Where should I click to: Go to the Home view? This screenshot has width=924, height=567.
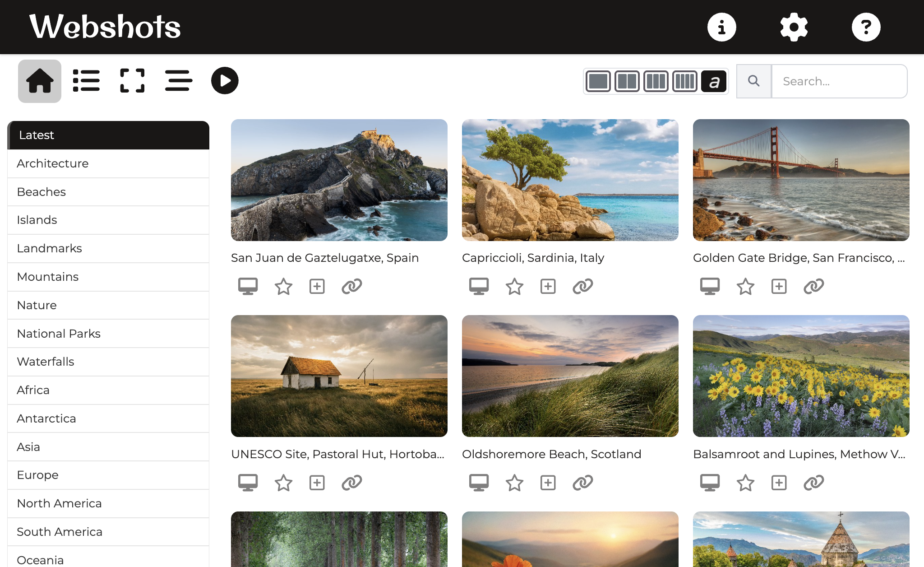pyautogui.click(x=40, y=81)
